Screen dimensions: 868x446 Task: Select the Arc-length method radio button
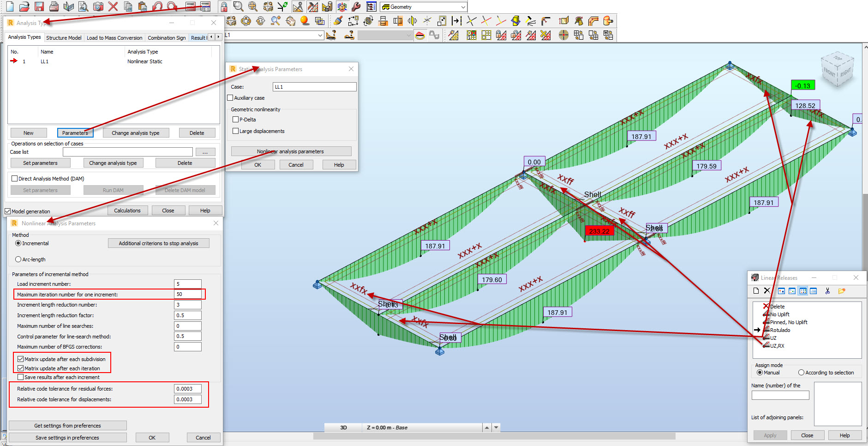[18, 259]
